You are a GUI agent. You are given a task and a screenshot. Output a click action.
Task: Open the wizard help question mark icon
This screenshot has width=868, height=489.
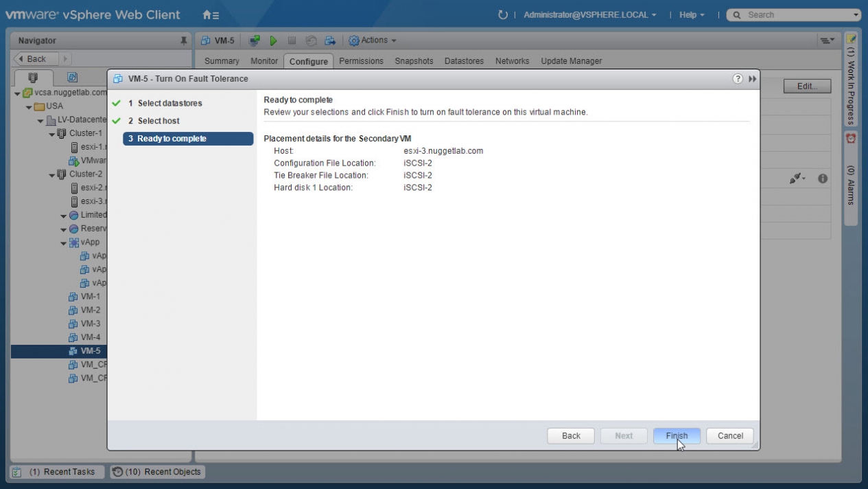click(738, 79)
